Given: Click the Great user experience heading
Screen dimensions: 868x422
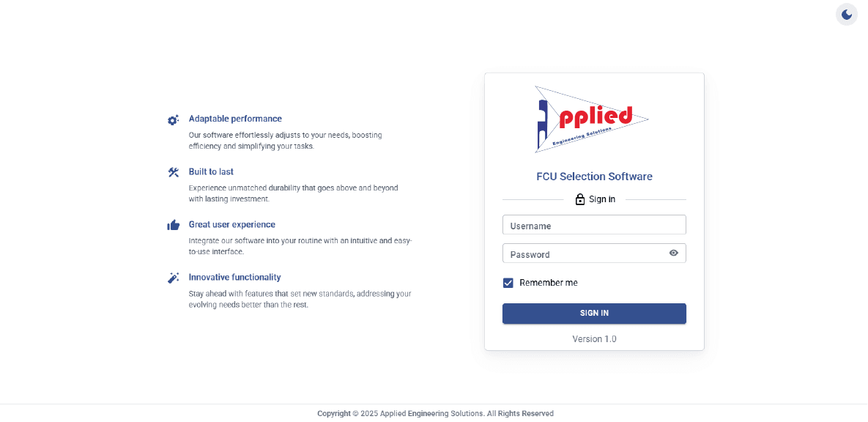Looking at the screenshot, I should pyautogui.click(x=232, y=225).
